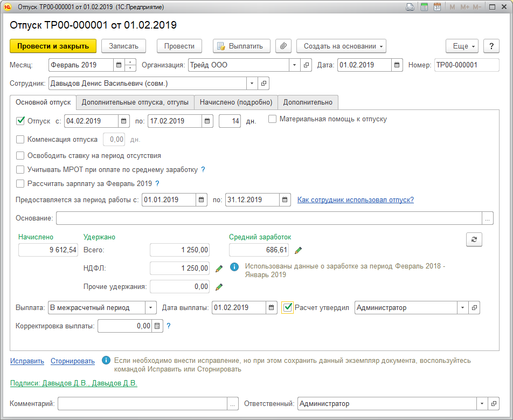Edit Средний заработок with pencil icon
The height and width of the screenshot is (420, 513).
[298, 250]
